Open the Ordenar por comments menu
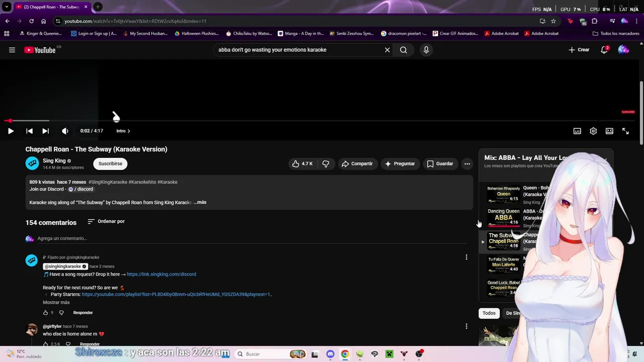This screenshot has width=644, height=362. click(106, 221)
